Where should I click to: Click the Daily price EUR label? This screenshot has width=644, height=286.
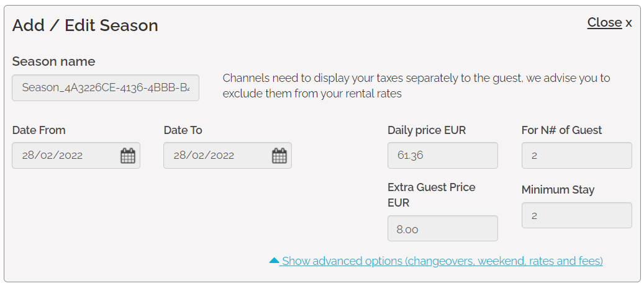[x=426, y=130]
